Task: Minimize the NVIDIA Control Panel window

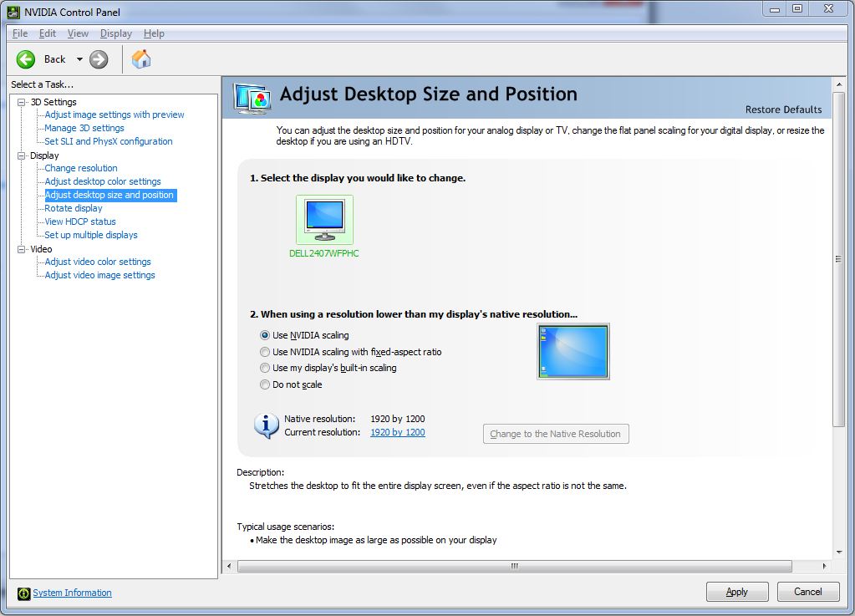Action: coord(775,8)
